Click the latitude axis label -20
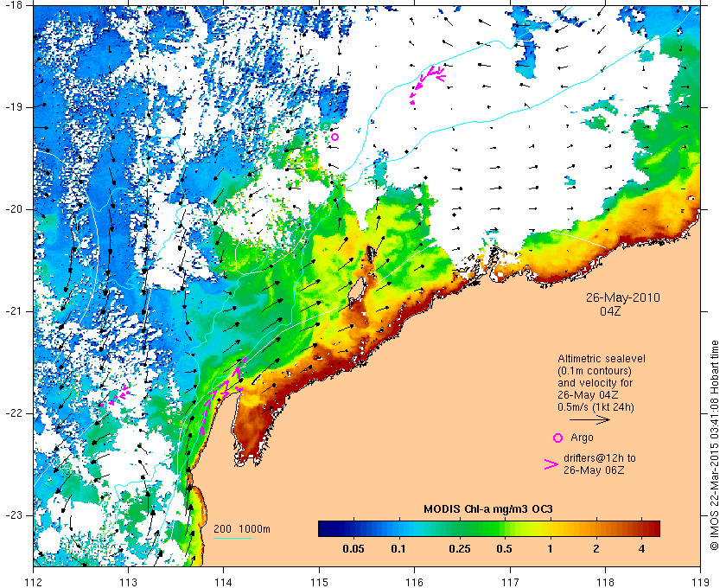This screenshot has width=726, height=588. 12,209
